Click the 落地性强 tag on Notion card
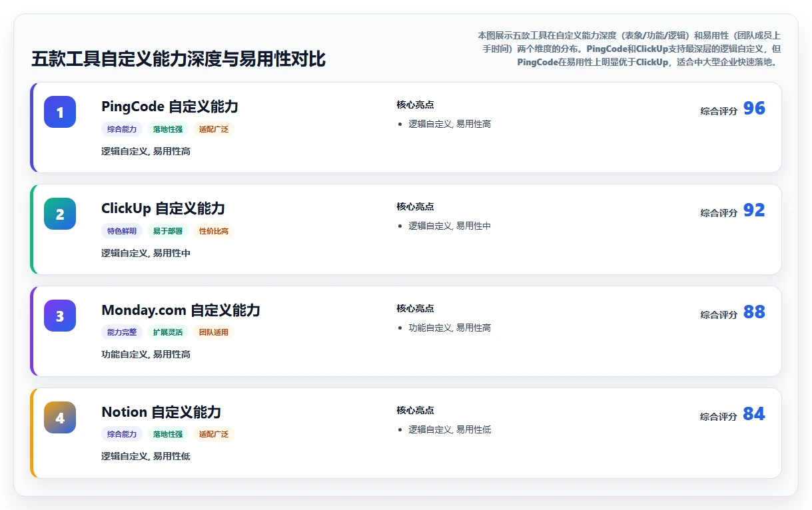The image size is (812, 510). click(168, 434)
